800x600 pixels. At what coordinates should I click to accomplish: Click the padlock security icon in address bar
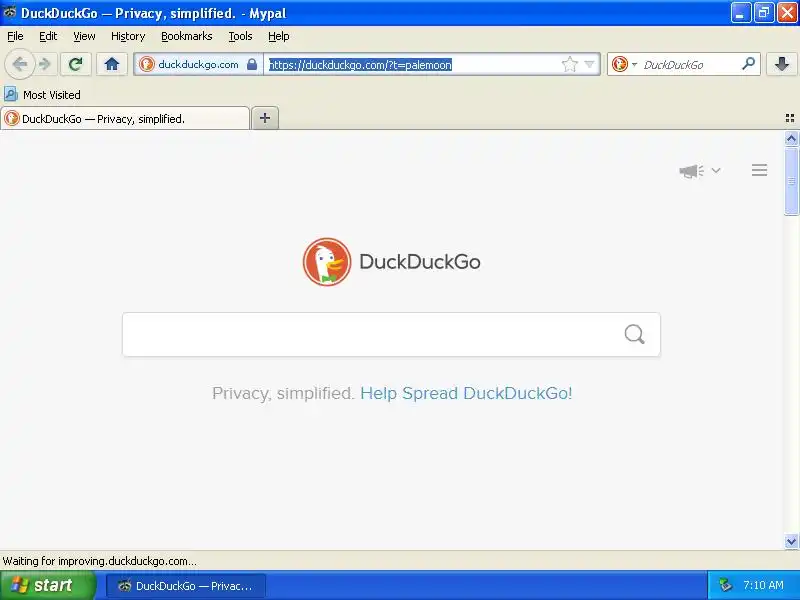tap(252, 64)
